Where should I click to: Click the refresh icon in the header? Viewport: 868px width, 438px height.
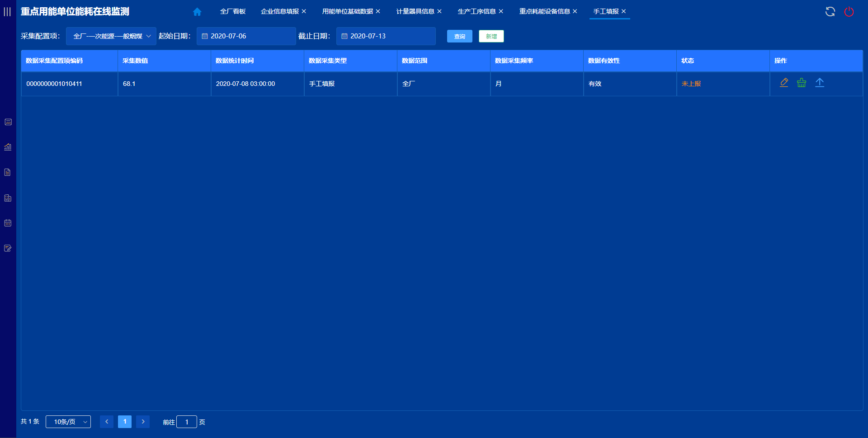point(830,12)
